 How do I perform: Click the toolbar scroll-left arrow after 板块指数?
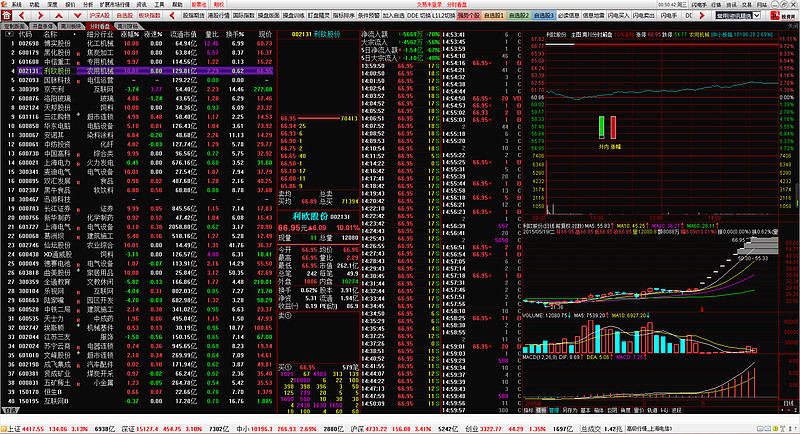[x=172, y=16]
